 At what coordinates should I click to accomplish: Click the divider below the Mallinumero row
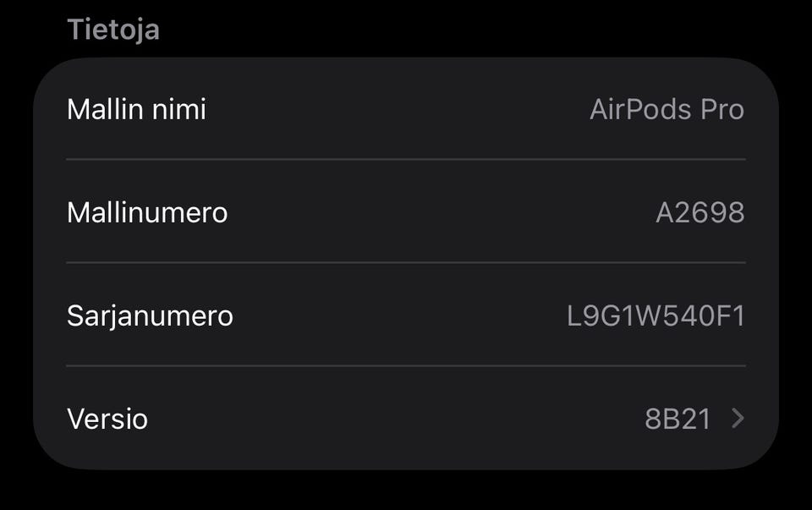tap(406, 262)
